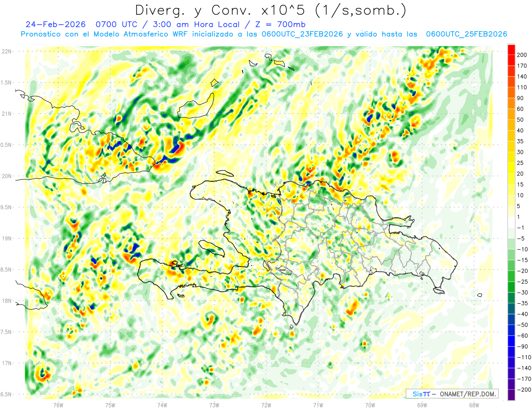This screenshot has width=532, height=411.
Task: Click the '-20' color scale value
Action: click(523, 271)
